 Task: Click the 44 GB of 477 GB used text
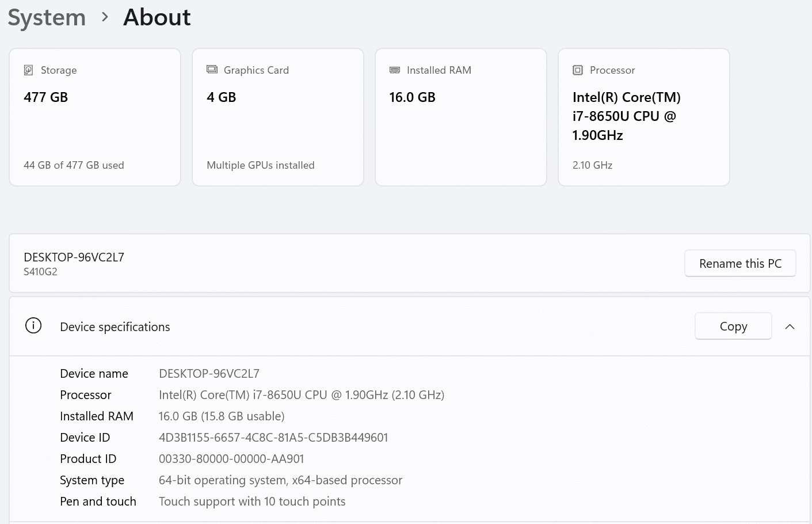(74, 165)
